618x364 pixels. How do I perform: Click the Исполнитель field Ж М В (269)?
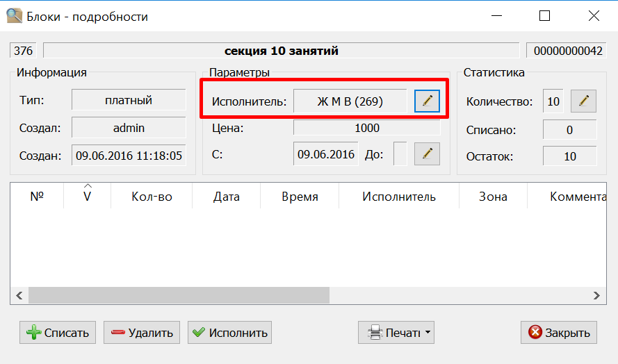tap(350, 101)
